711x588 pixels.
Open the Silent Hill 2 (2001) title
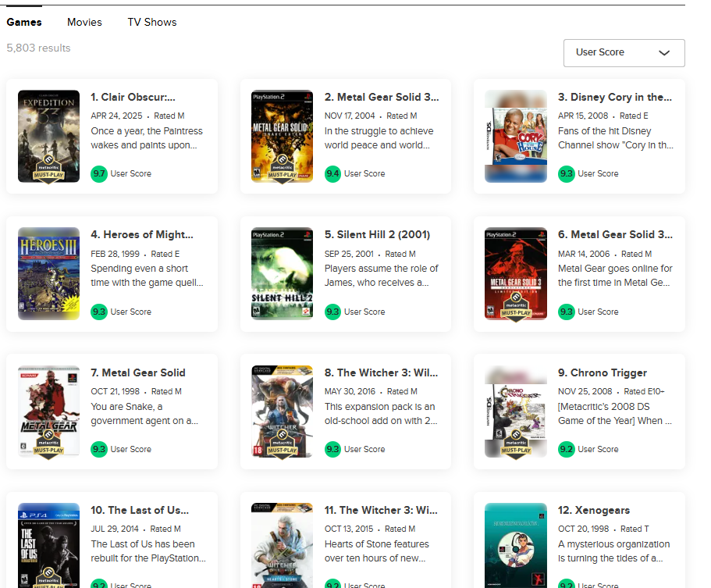(x=377, y=234)
